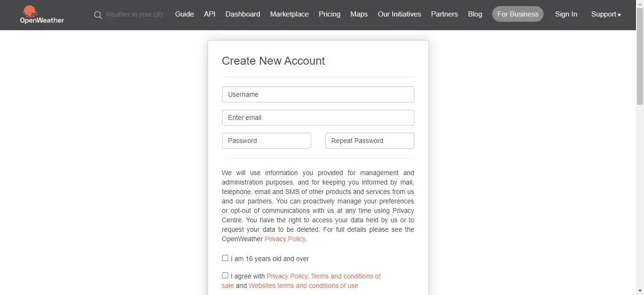Click the Sign In link
Screen dimensions: 644x295
pos(566,14)
